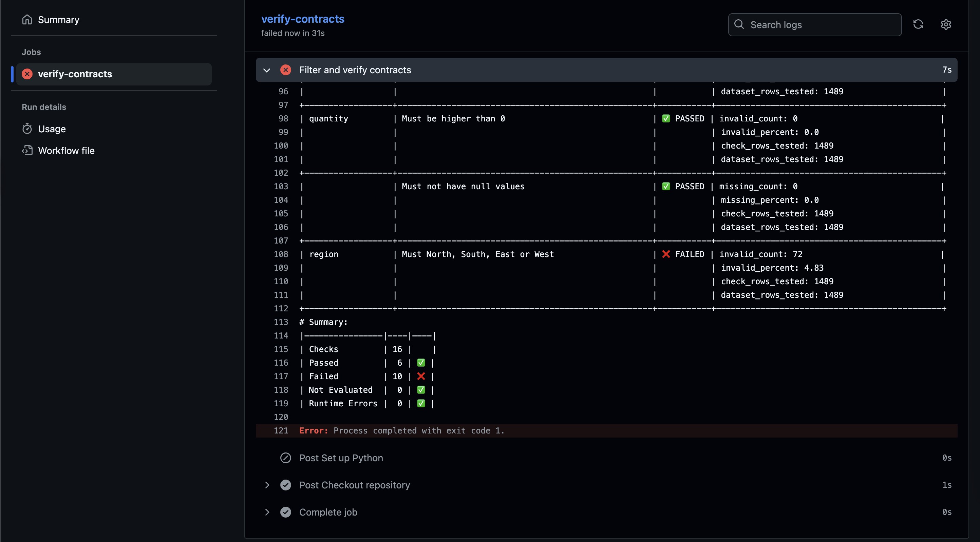The height and width of the screenshot is (542, 980).
Task: Select log line number 121
Action: click(281, 430)
